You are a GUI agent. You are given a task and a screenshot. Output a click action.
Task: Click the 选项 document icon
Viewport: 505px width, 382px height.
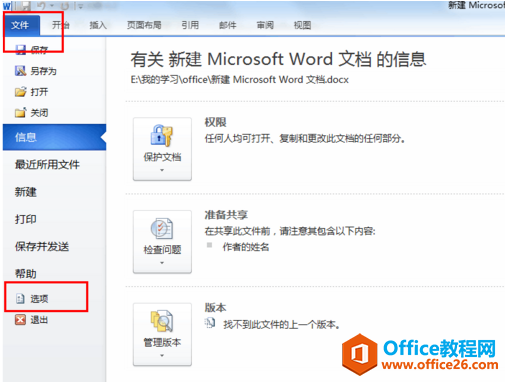(20, 299)
